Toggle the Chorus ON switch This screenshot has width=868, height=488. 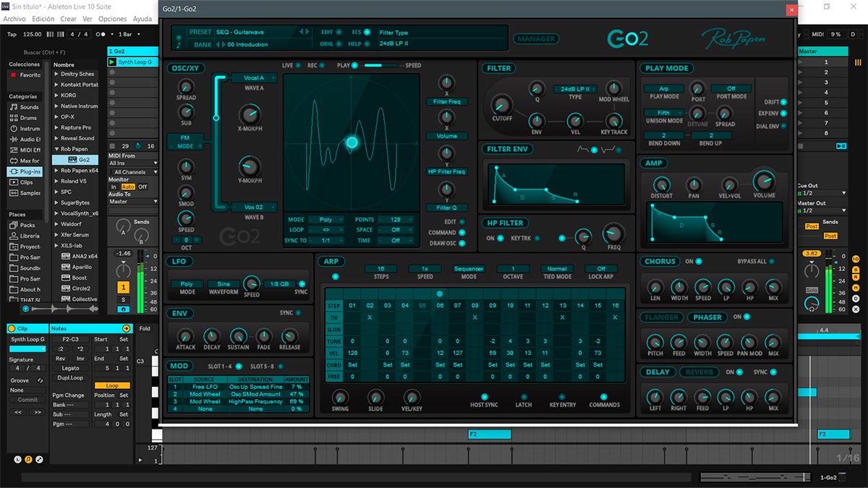tap(699, 261)
